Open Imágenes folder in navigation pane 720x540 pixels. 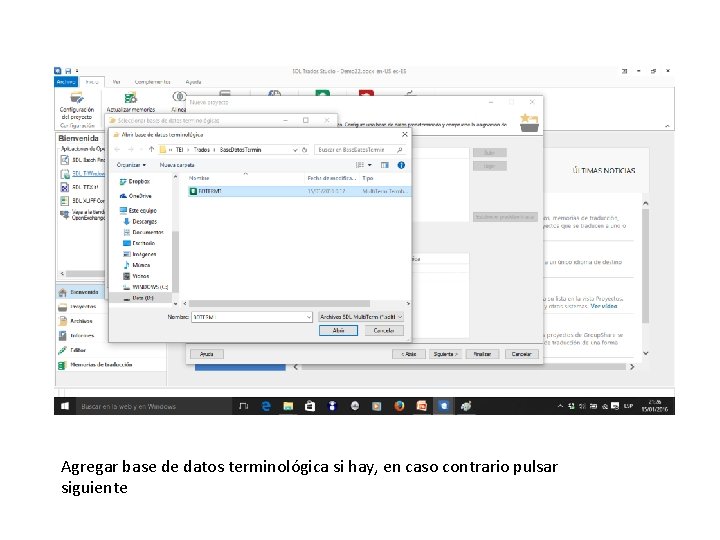[x=140, y=254]
